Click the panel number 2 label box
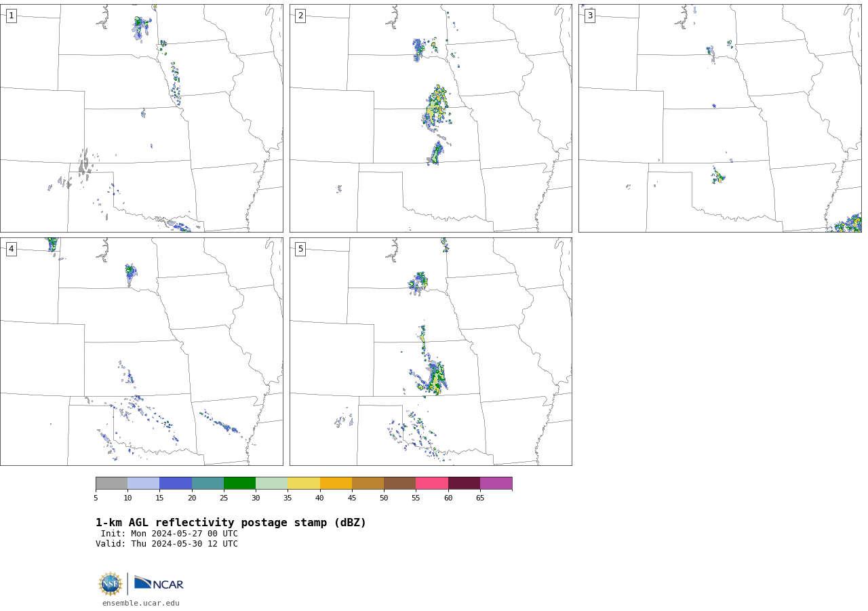The width and height of the screenshot is (868, 611). (x=300, y=16)
